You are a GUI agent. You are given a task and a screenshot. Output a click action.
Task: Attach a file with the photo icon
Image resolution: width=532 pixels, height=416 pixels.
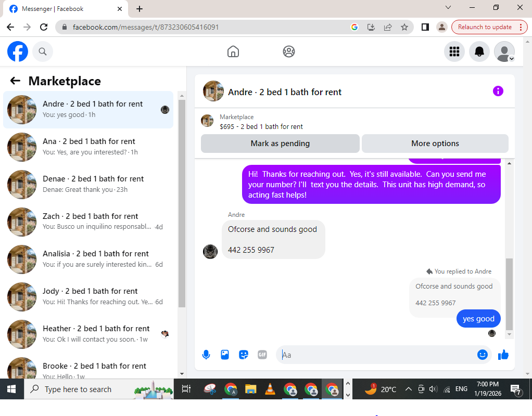pyautogui.click(x=225, y=355)
